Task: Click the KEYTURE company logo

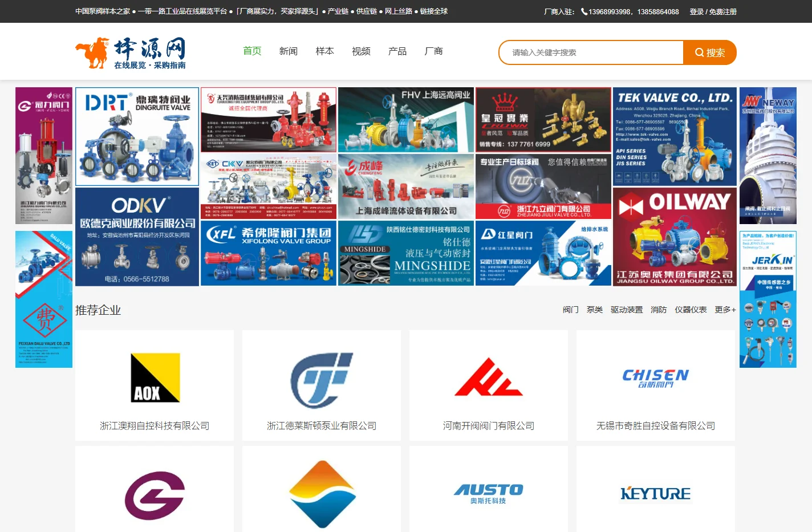Action: pyautogui.click(x=656, y=494)
